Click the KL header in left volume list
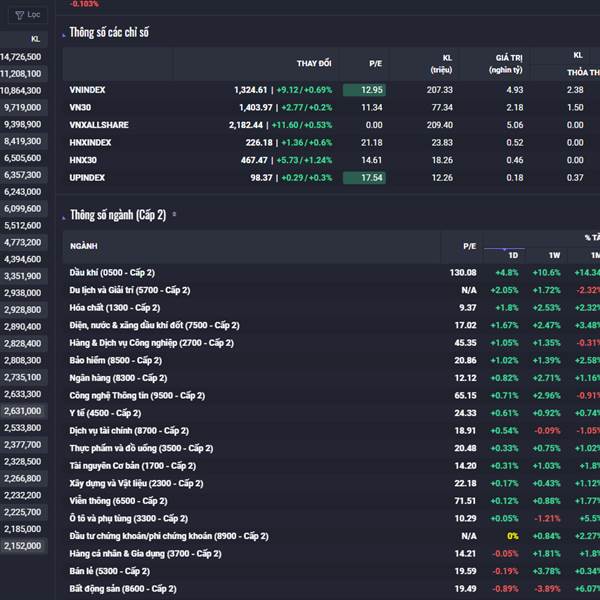Viewport: 600px width, 600px height. click(35, 39)
